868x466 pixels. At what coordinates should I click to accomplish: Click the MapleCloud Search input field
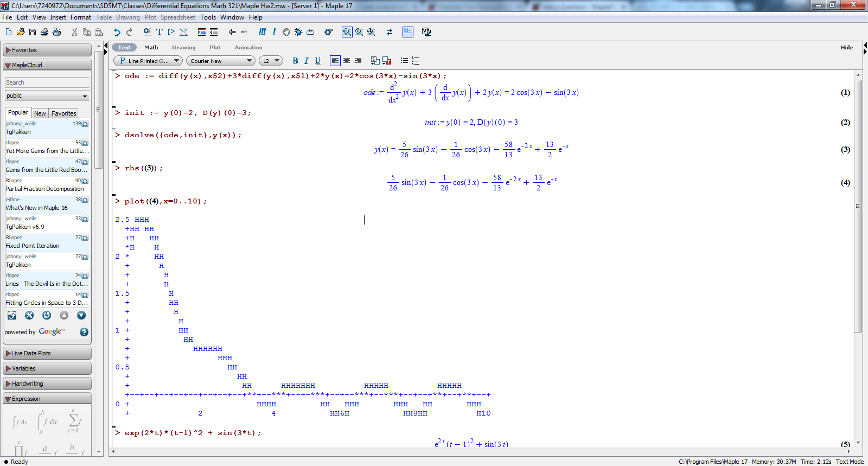[47, 82]
